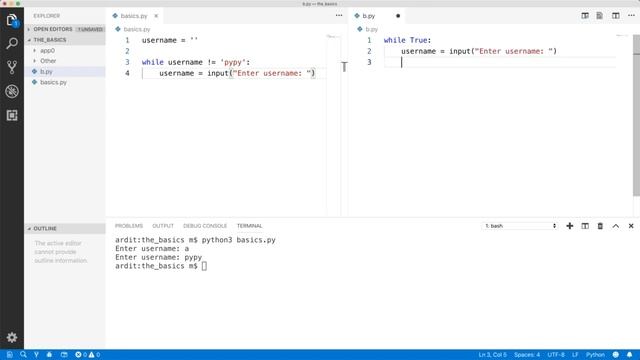Screen dimensions: 640x360
Task: Click the folder icon in the status bar
Action: point(64,355)
